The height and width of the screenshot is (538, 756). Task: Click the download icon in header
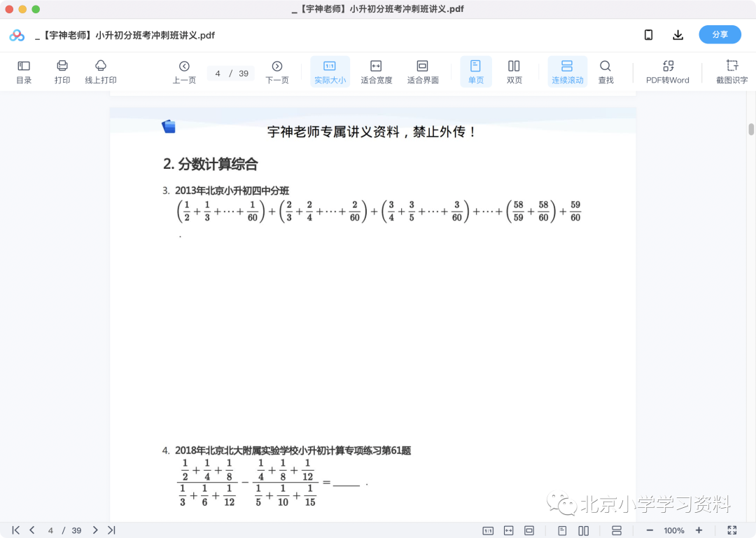pos(678,35)
